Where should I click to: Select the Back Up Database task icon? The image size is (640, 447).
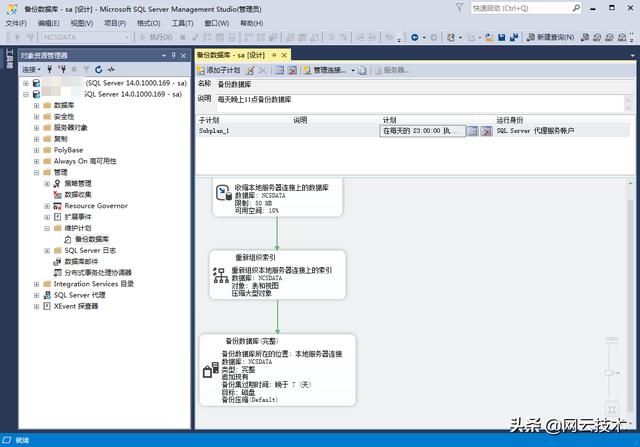[211, 369]
